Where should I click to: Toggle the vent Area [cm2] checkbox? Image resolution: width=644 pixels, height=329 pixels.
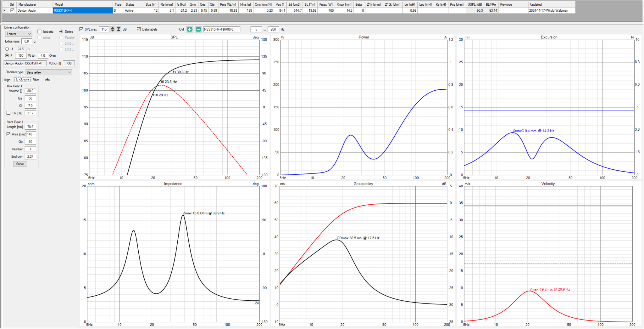pos(8,134)
